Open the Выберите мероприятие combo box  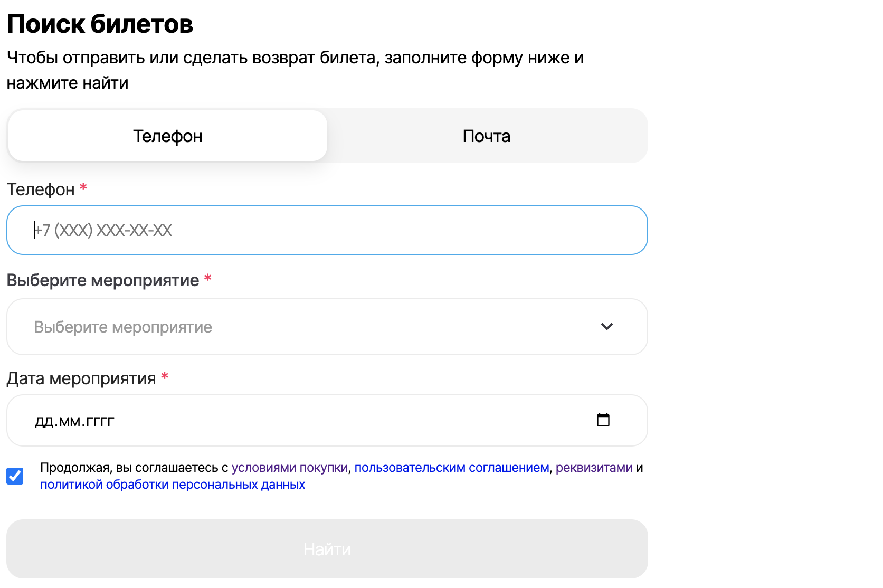pos(317,327)
